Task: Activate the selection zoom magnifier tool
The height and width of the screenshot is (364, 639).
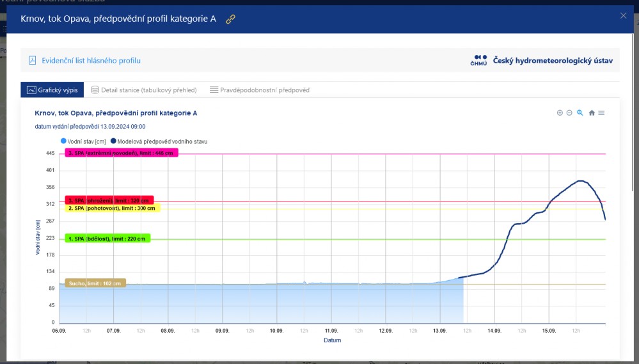Action: point(580,113)
